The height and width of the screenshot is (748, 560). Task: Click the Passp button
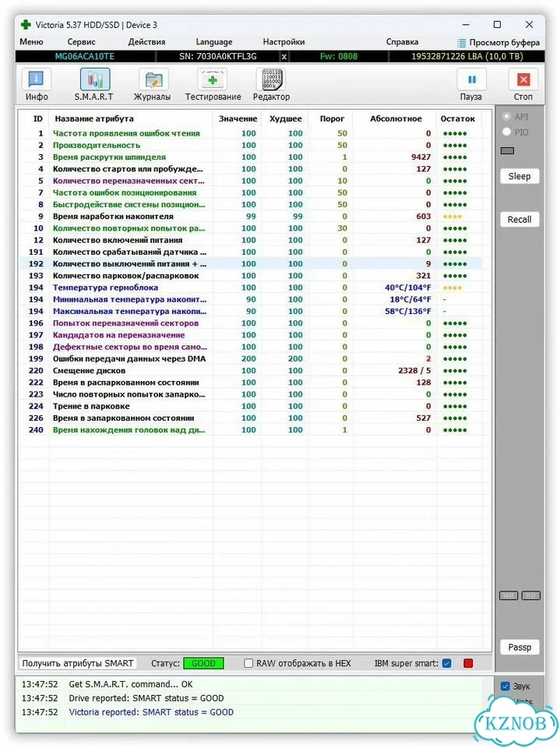tap(519, 647)
